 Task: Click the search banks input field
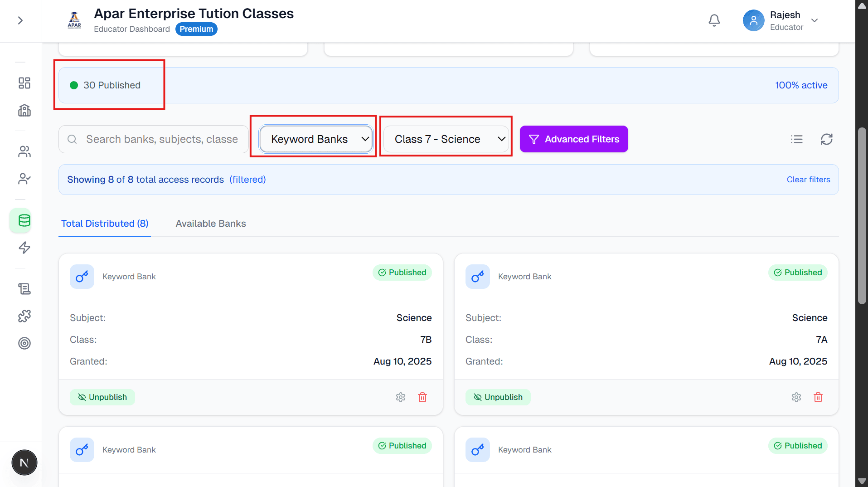click(153, 139)
